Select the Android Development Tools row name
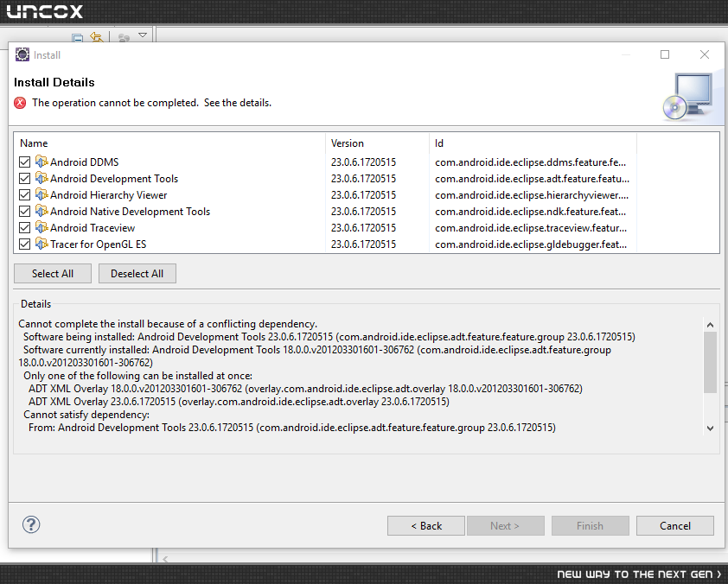This screenshot has width=728, height=584. (x=114, y=179)
